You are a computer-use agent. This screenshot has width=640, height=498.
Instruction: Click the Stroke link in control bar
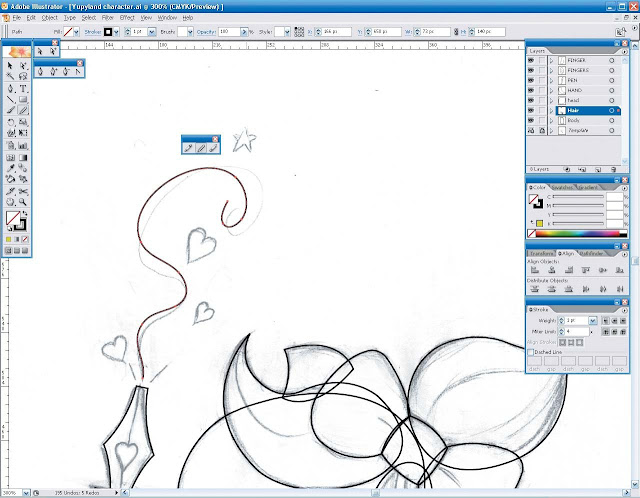point(93,32)
